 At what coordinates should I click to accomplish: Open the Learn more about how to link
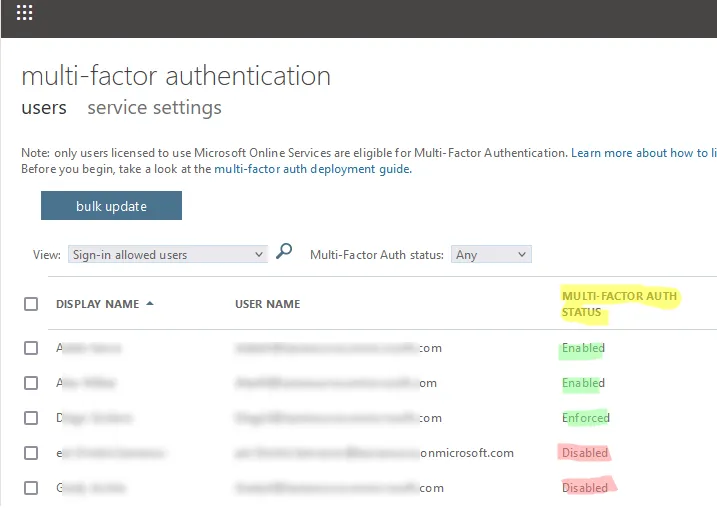click(644, 153)
